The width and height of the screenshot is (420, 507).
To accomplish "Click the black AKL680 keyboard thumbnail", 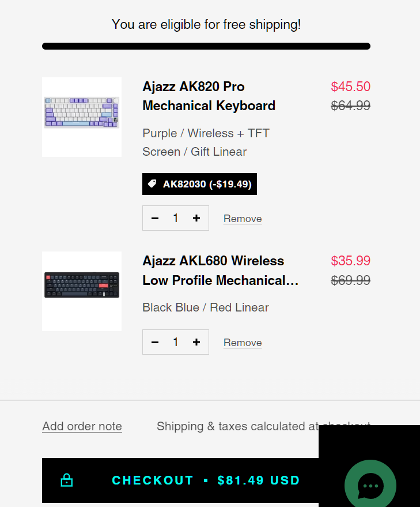I will (x=82, y=291).
